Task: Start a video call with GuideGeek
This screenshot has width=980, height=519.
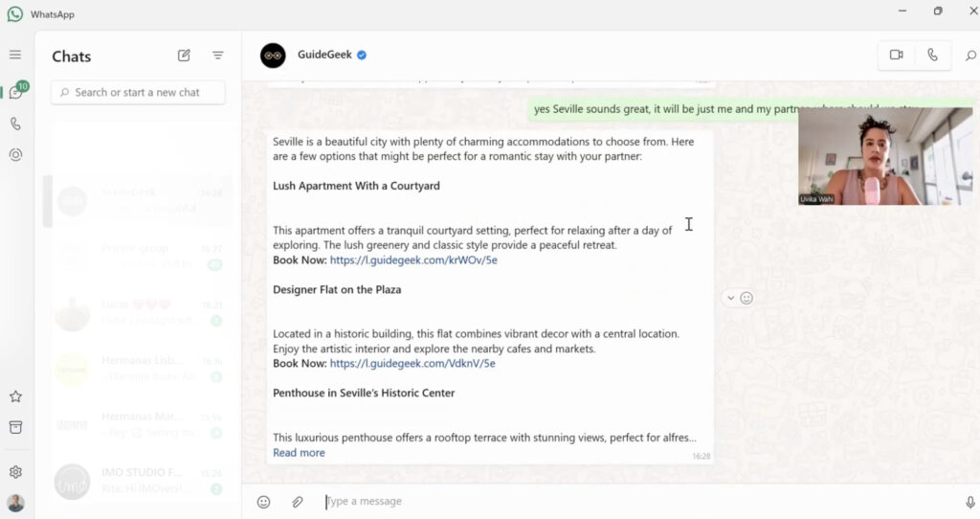Action: click(x=896, y=56)
